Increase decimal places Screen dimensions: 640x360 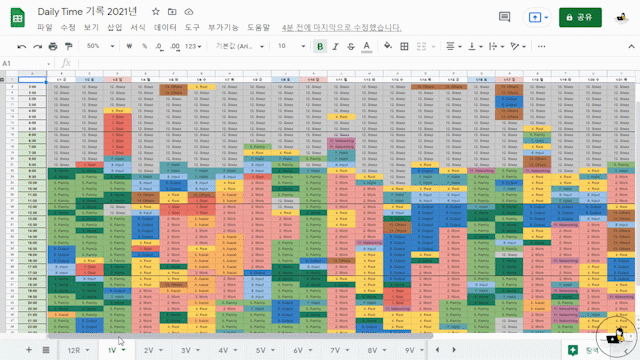(175, 47)
